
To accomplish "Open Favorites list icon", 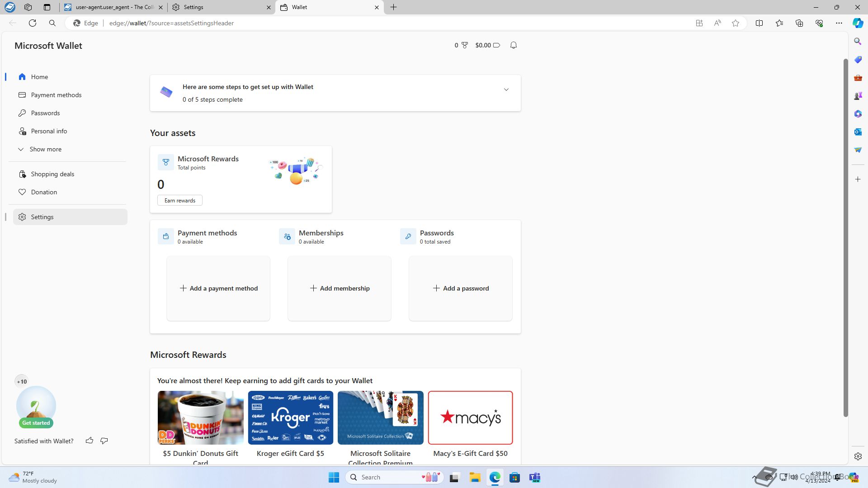I will [779, 23].
